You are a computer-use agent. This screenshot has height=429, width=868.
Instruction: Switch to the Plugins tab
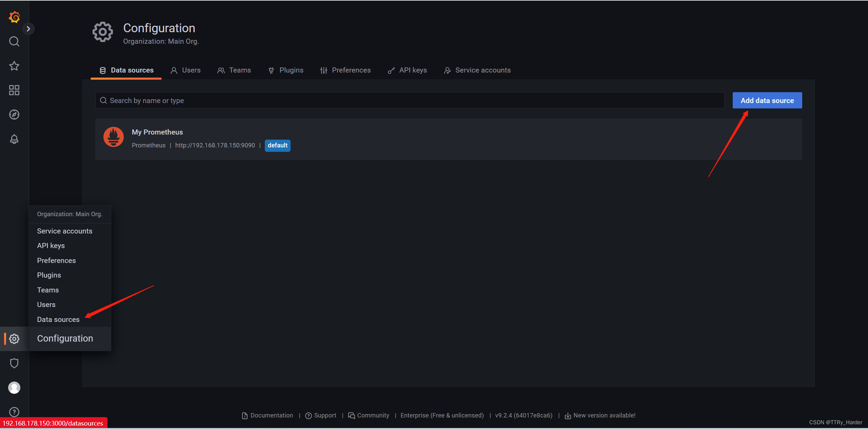[286, 70]
